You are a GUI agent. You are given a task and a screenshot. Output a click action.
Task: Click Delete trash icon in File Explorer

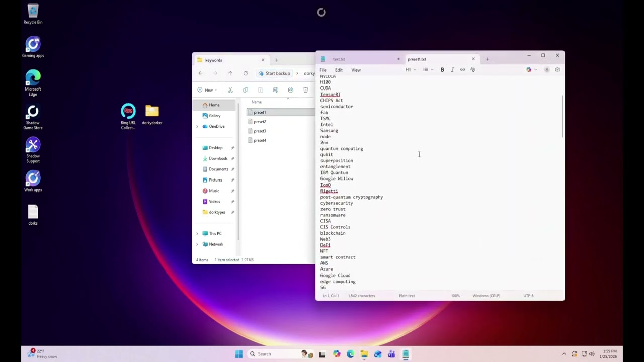point(305,90)
